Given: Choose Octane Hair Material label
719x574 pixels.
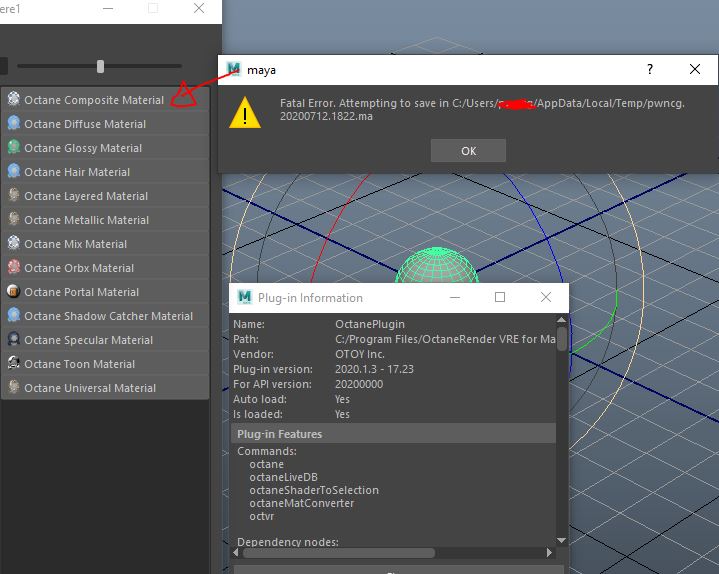Looking at the screenshot, I should pos(77,172).
